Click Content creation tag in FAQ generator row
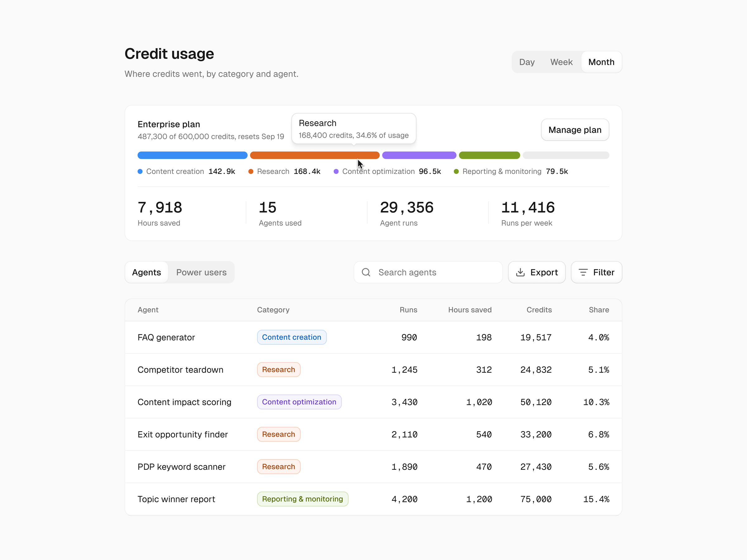747x560 pixels. [x=292, y=337]
